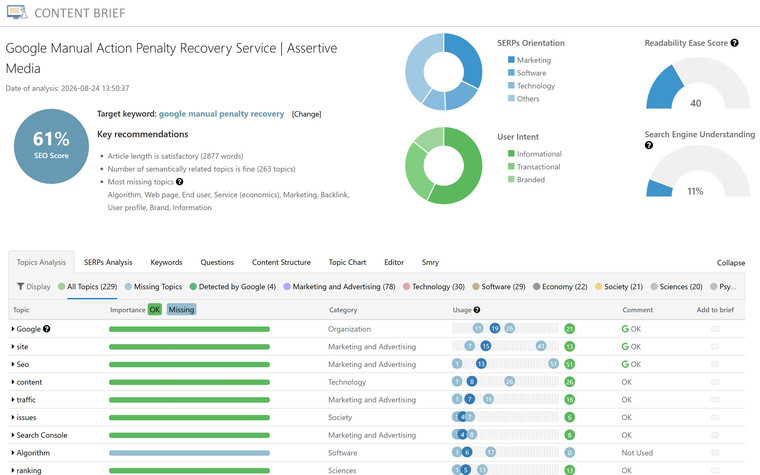Viewport: 760px width, 475px height.
Task: Filter by Marketing and Advertising (78)
Action: point(339,286)
